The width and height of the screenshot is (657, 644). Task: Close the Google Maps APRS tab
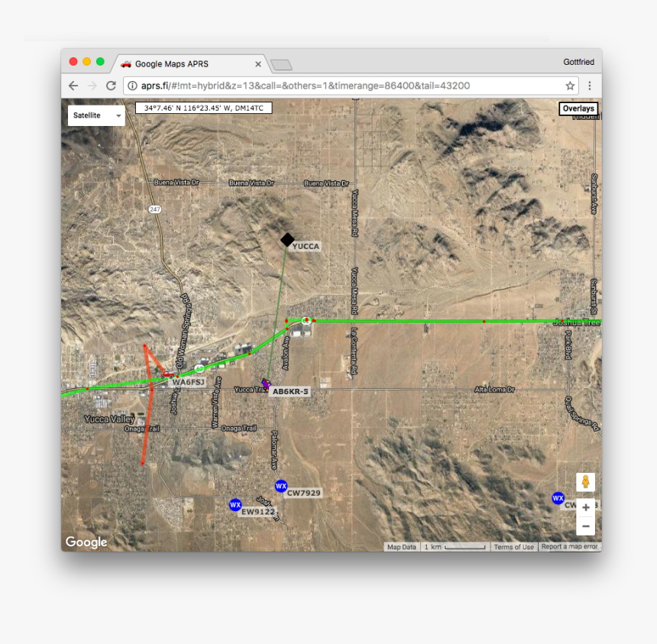(258, 64)
